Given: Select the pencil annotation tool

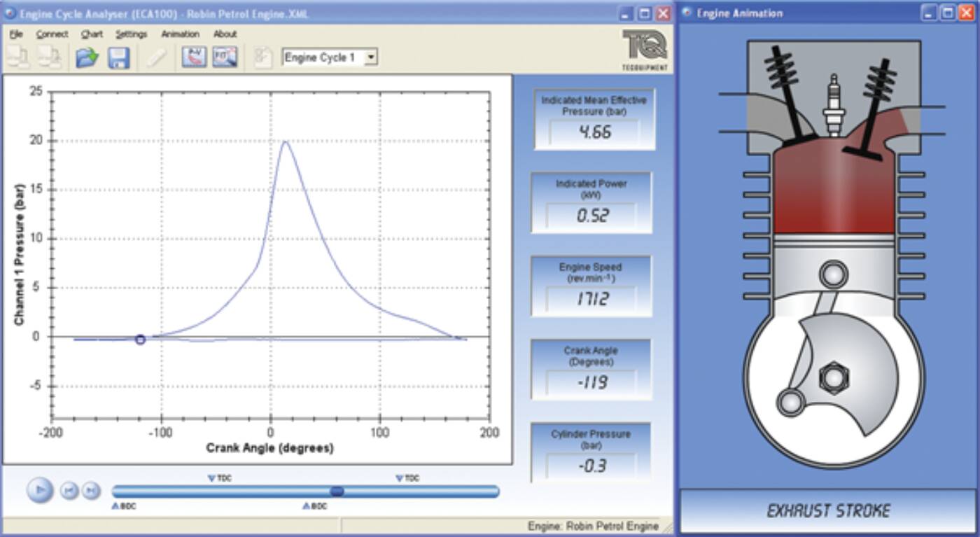Looking at the screenshot, I should click(x=157, y=57).
